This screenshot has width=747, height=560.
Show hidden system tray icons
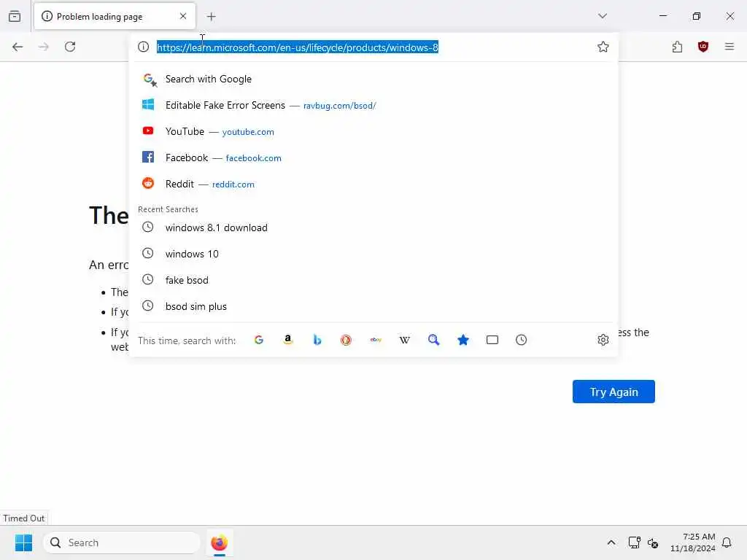coord(611,542)
